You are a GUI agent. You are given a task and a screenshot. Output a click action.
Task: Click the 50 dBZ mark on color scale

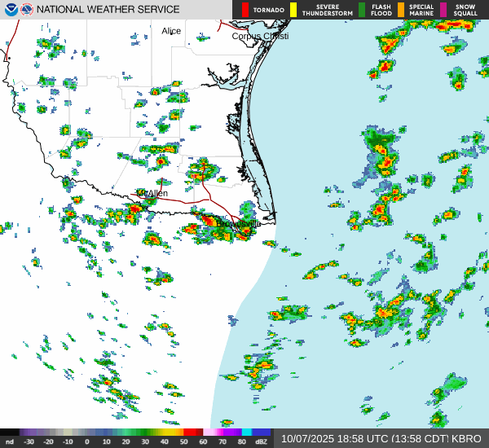click(x=187, y=442)
